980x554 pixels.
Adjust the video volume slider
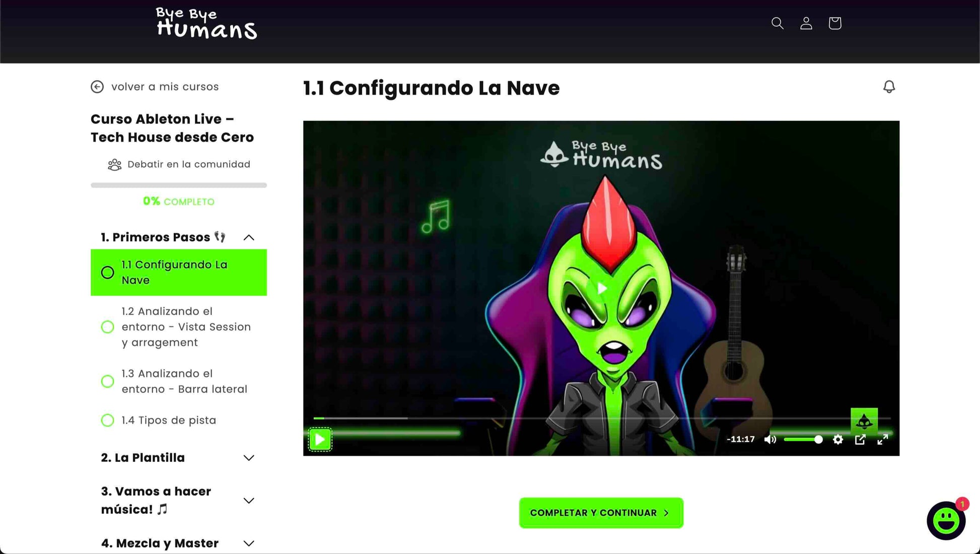click(x=803, y=440)
